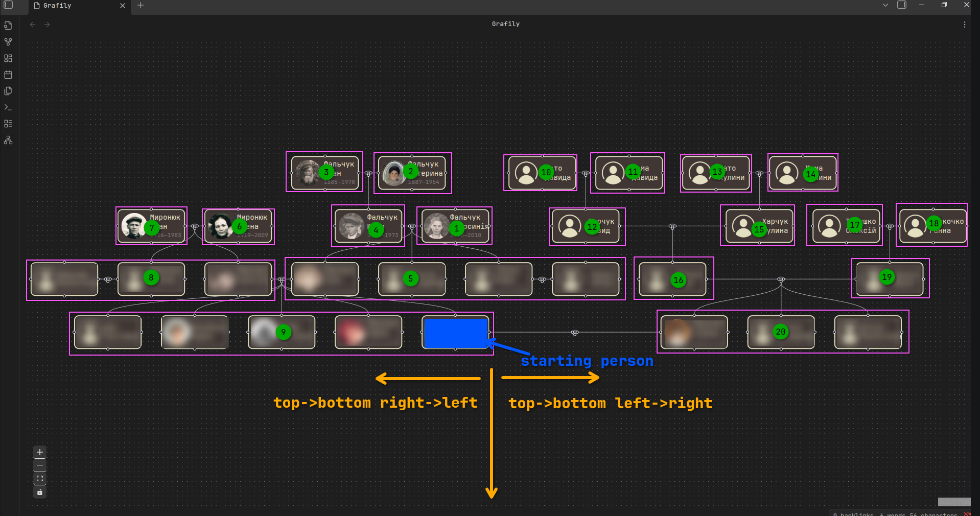Select Фальчук card with dates ending 2010
Screen dimensions: 980x516
[x=455, y=226]
